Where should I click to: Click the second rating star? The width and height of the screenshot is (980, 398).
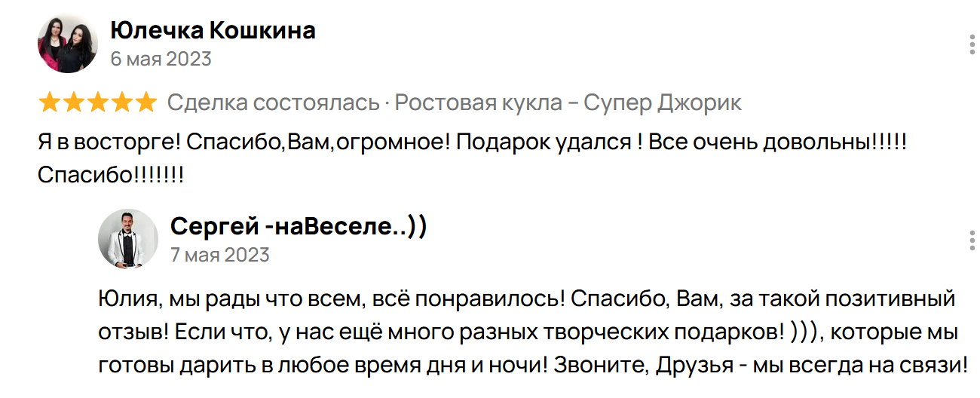tap(74, 103)
